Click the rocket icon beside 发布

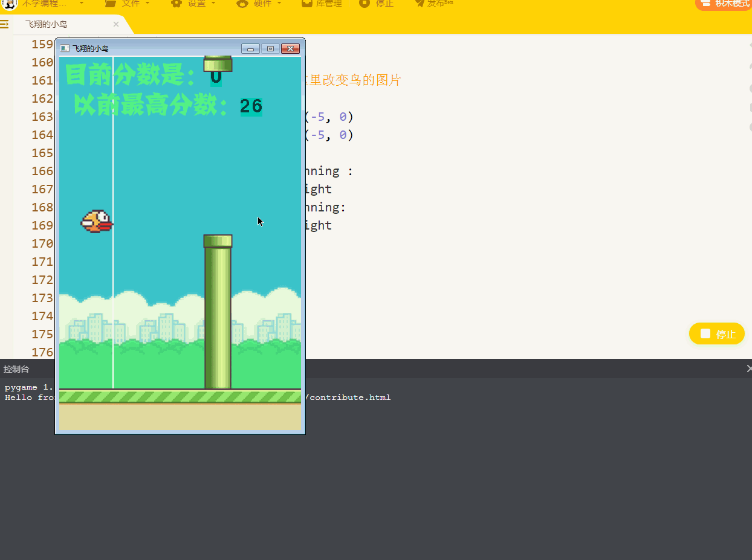[420, 3]
